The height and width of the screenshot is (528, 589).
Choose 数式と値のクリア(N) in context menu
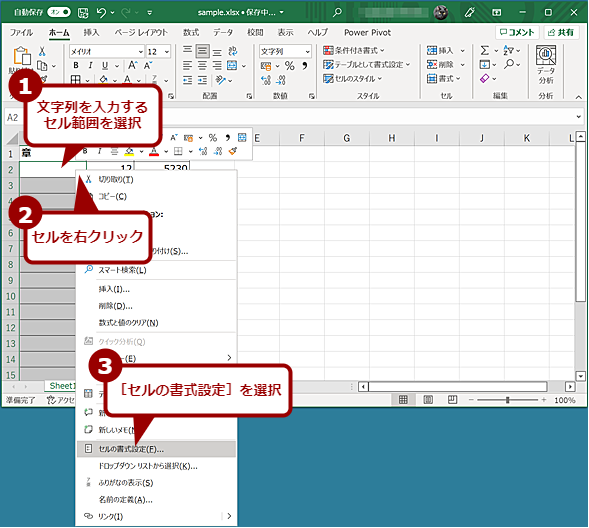157,323
